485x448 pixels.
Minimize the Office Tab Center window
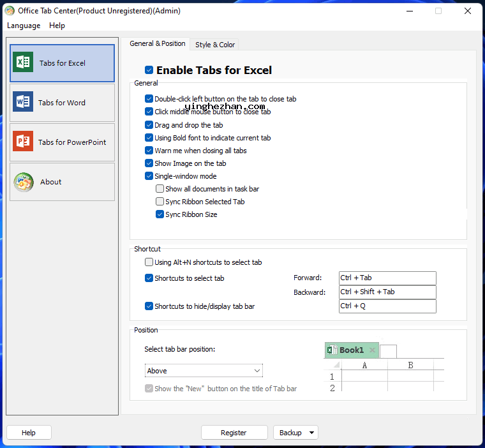pos(410,11)
